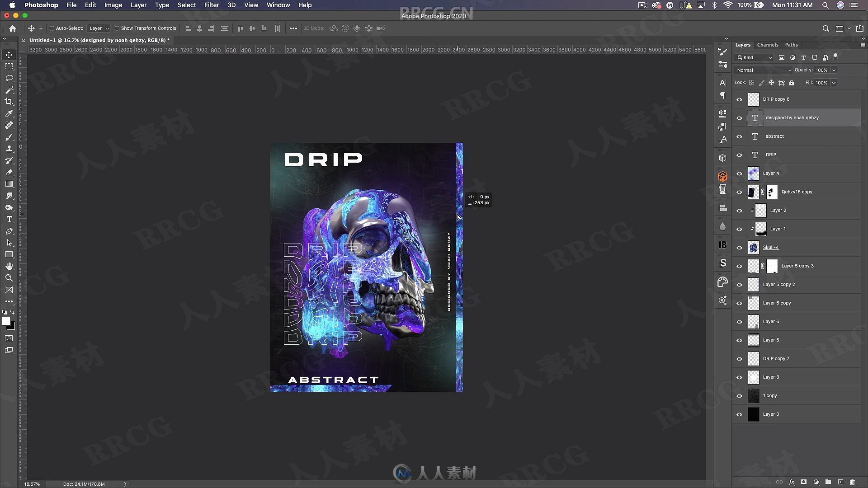Select the Lasso tool

(8, 78)
